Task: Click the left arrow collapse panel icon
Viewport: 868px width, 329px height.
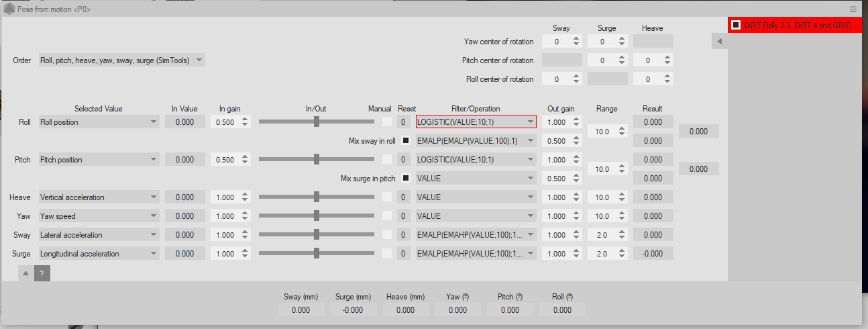Action: click(719, 42)
